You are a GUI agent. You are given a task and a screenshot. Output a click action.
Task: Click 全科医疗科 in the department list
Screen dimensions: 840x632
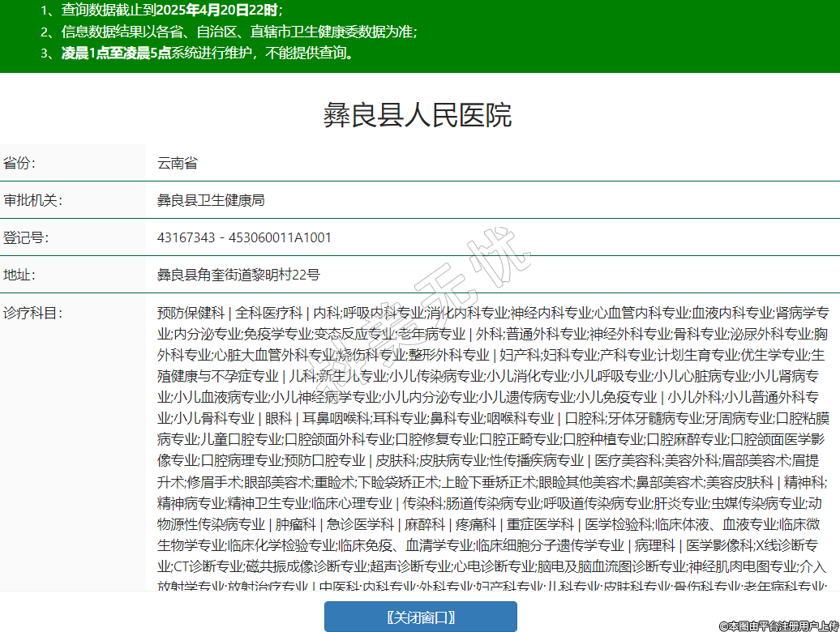[x=268, y=313]
